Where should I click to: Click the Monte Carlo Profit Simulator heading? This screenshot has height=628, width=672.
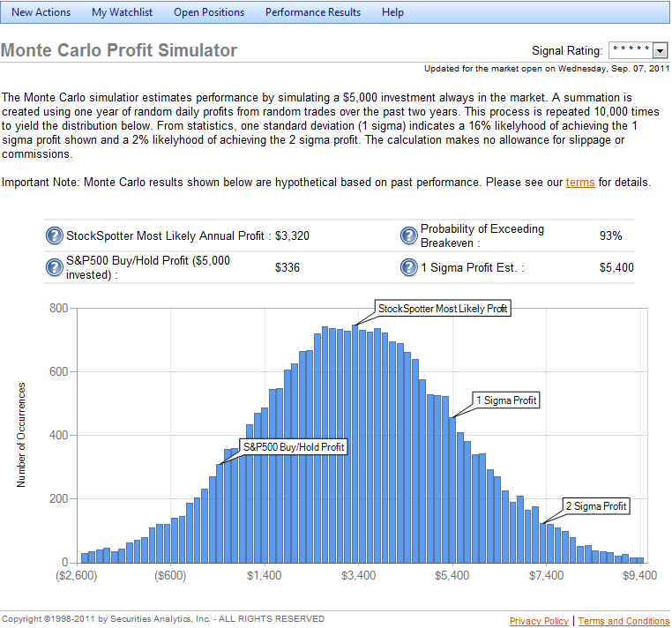pyautogui.click(x=119, y=50)
